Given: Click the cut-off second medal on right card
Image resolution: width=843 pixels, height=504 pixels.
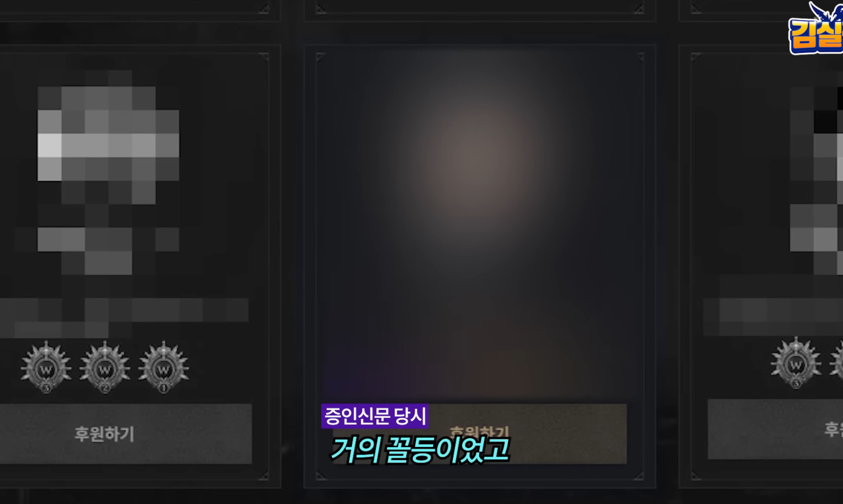Looking at the screenshot, I should tap(837, 363).
